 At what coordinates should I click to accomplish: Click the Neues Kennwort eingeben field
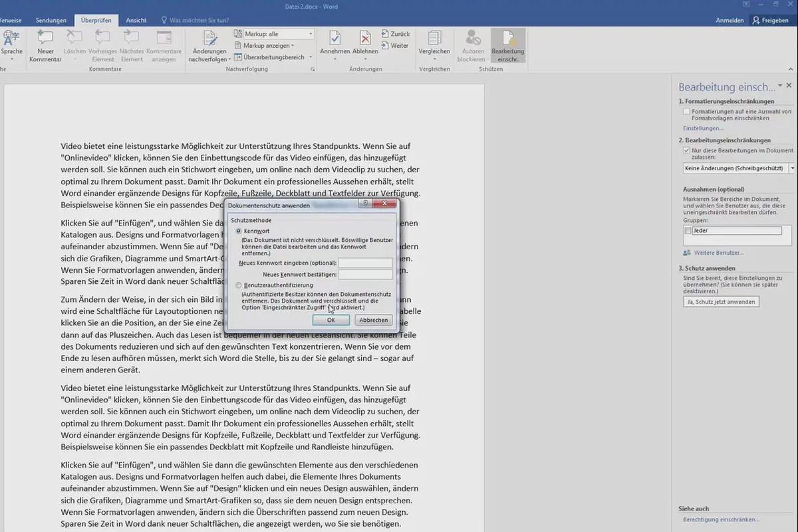pyautogui.click(x=366, y=263)
